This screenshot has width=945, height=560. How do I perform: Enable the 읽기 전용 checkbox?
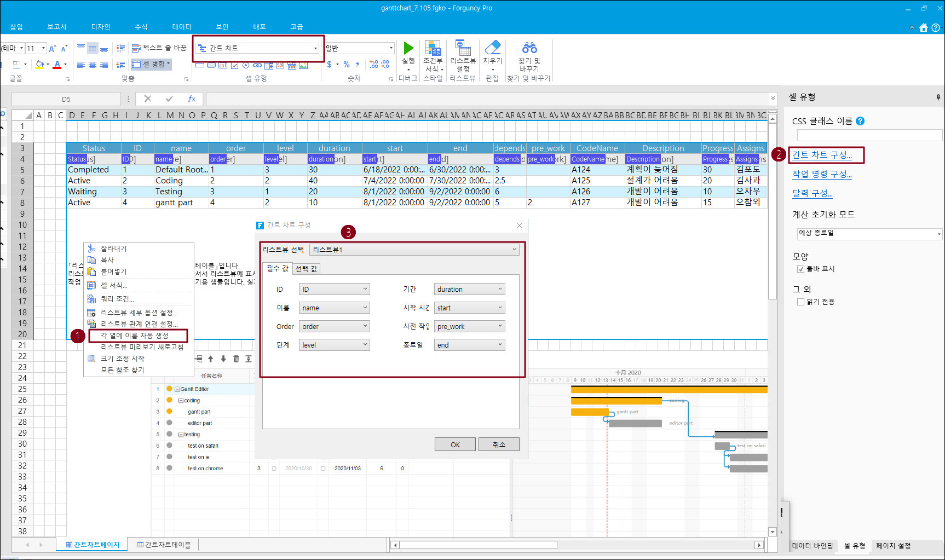click(800, 302)
